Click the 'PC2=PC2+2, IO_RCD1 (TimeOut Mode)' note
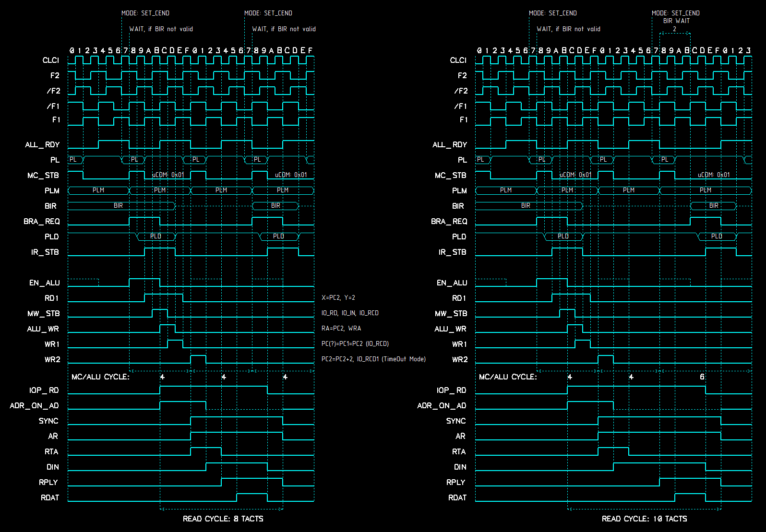The width and height of the screenshot is (766, 532). pyautogui.click(x=373, y=359)
